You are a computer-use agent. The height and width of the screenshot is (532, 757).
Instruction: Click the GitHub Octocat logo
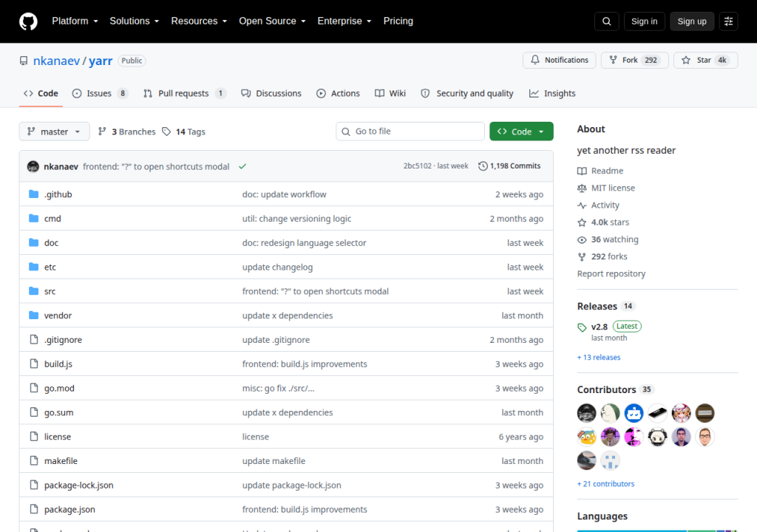[x=28, y=21]
